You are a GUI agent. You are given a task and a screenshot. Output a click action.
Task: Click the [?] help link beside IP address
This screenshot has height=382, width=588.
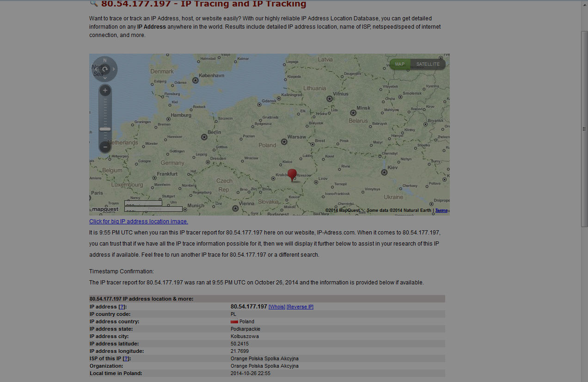click(x=122, y=307)
